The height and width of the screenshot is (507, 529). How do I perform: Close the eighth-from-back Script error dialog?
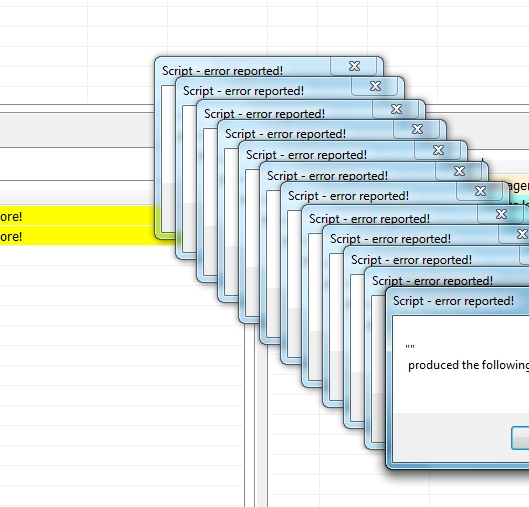pos(500,214)
